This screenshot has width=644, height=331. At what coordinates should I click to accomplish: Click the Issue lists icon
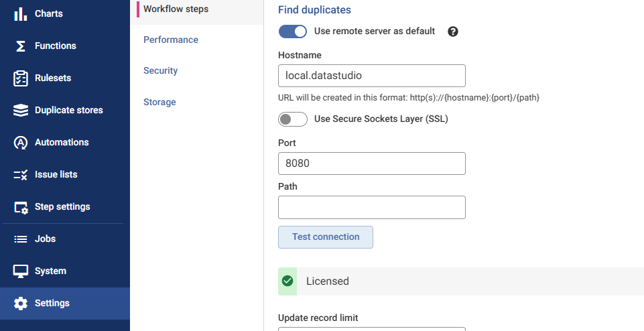(x=21, y=174)
